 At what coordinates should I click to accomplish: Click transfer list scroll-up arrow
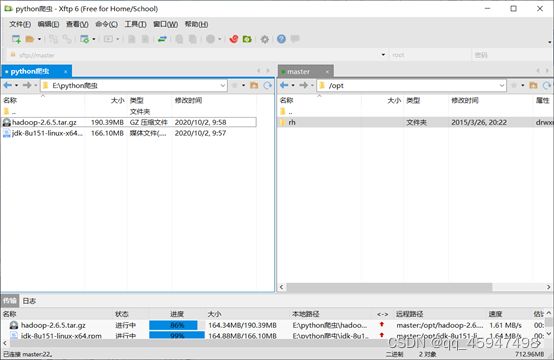[549, 313]
